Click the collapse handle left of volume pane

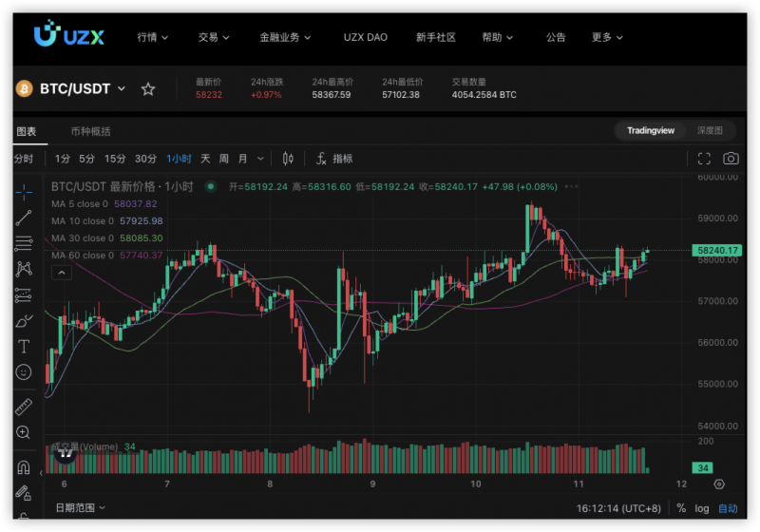point(41,473)
